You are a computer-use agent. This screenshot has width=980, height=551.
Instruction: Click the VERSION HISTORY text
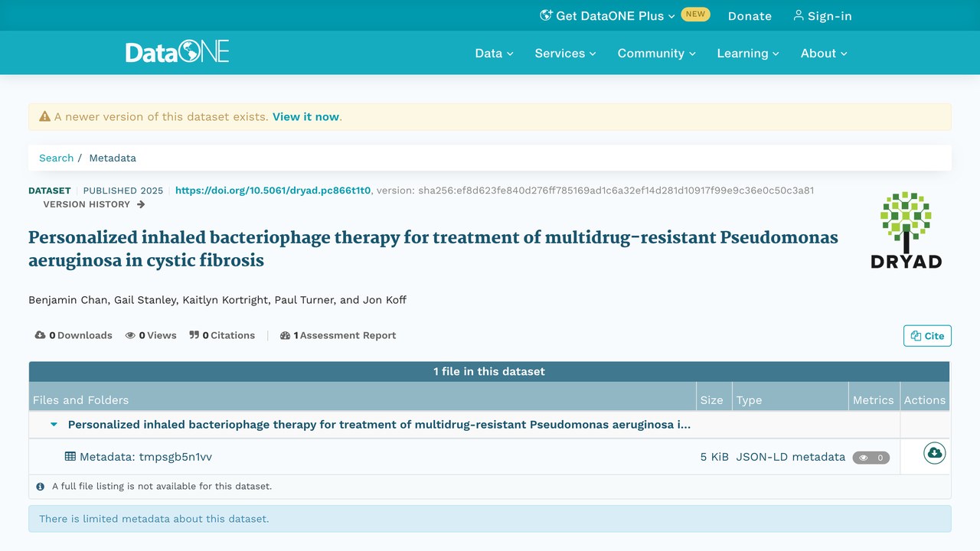pyautogui.click(x=87, y=204)
